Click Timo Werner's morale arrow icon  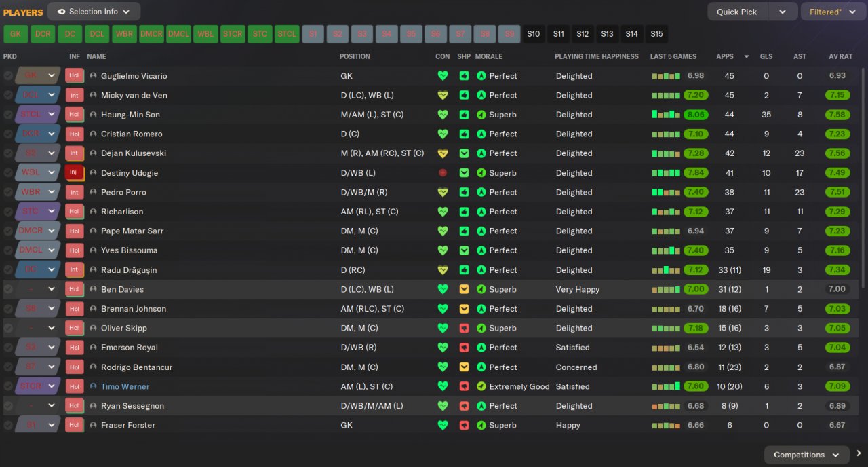pyautogui.click(x=481, y=386)
